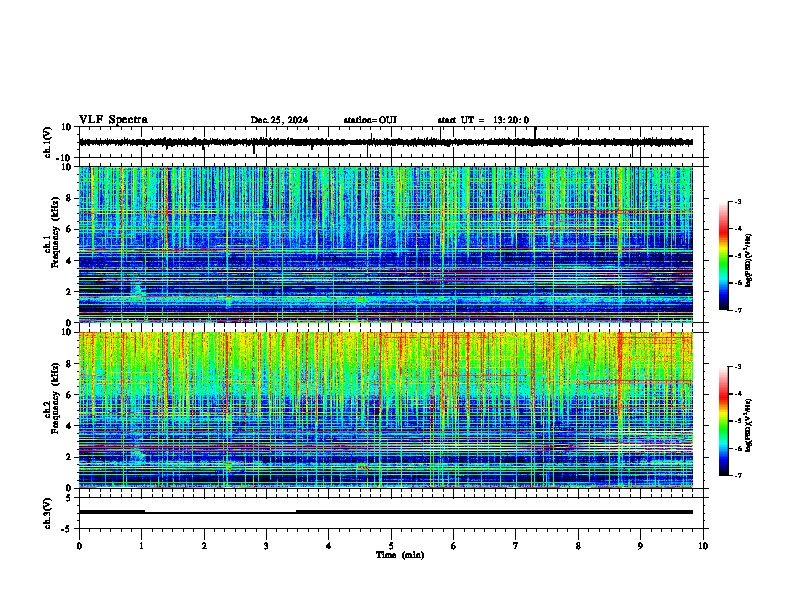Click the "VLF Spectra" plot title
The image size is (792, 612).
113,120
